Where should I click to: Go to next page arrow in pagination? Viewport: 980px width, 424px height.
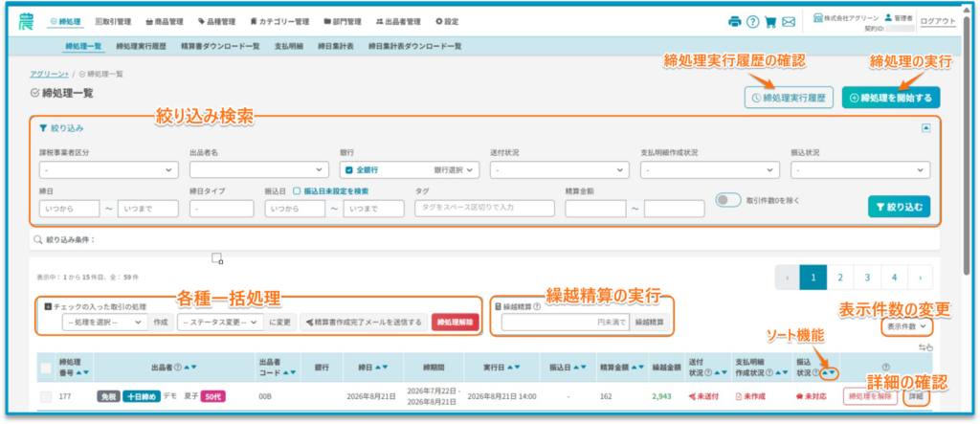(920, 277)
